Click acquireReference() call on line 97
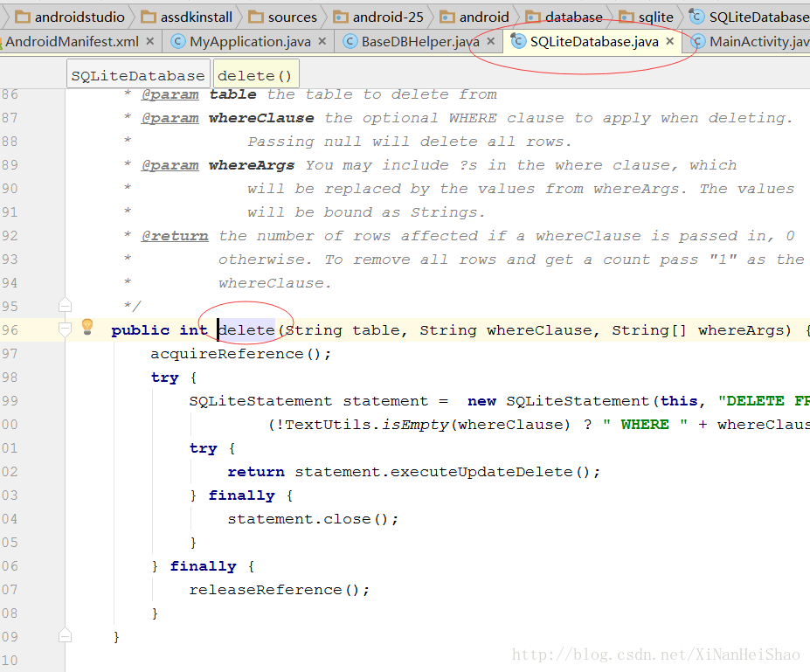810x672 pixels. (x=240, y=354)
